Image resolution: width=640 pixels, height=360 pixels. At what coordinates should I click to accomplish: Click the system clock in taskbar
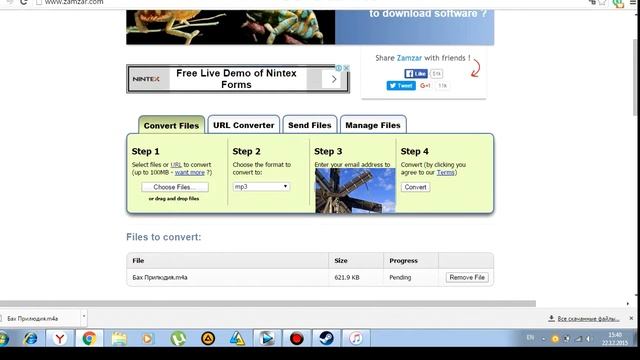point(615,339)
